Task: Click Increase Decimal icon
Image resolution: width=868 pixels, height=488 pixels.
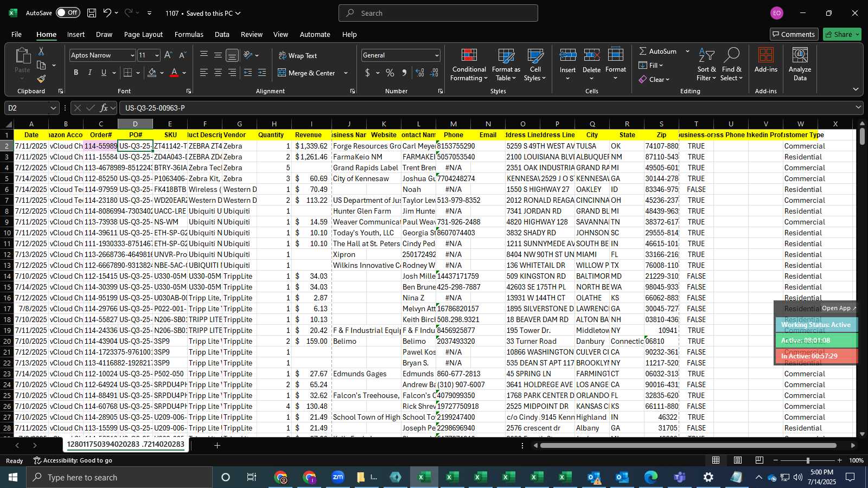Action: click(x=420, y=73)
